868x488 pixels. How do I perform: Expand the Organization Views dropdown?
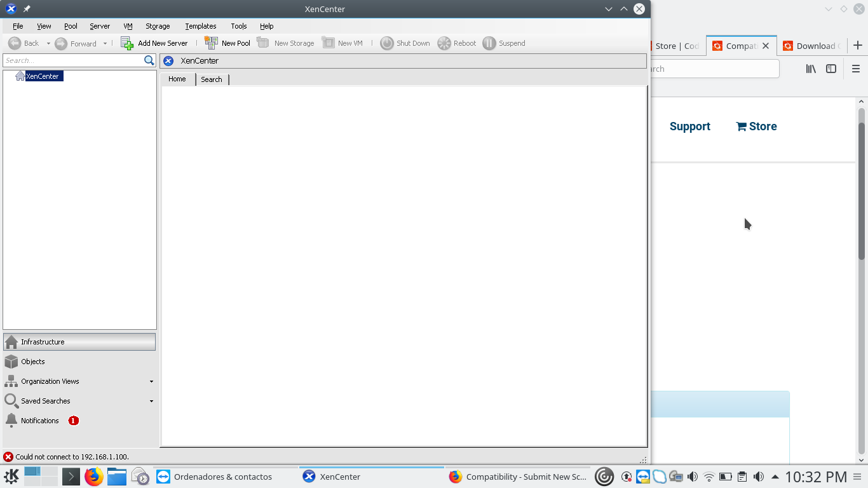[x=151, y=381]
